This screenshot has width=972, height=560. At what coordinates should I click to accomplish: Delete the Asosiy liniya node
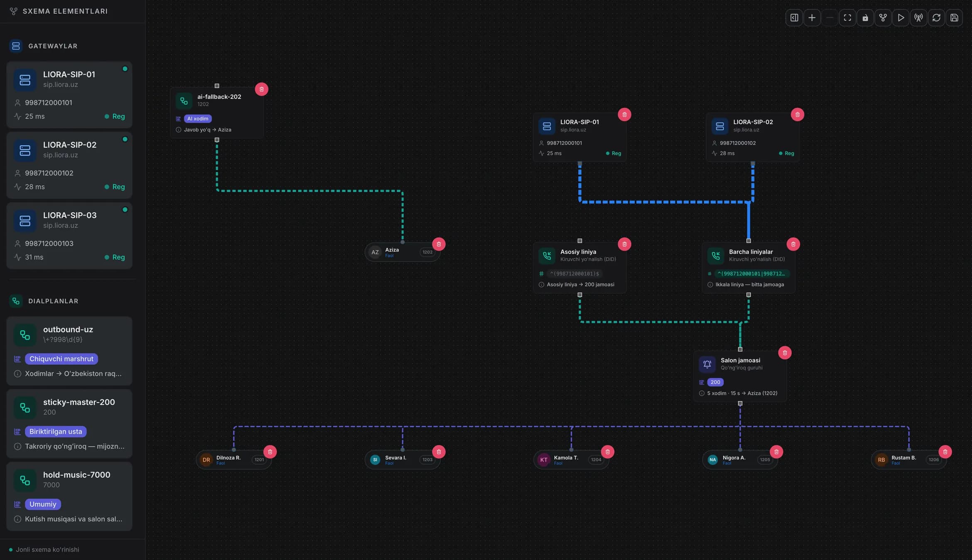pos(625,244)
